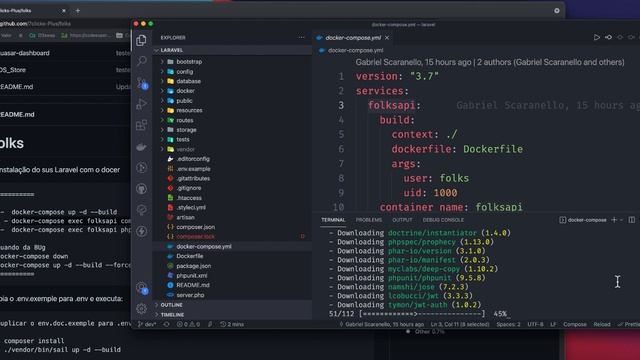Screen dimensions: 640x360
Task: Open the Extensions view
Action: click(142, 125)
